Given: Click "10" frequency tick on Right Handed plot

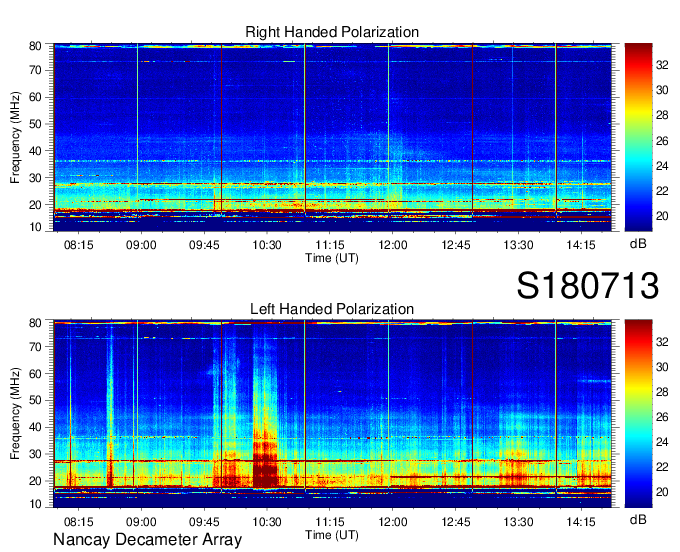Looking at the screenshot, I should [35, 227].
